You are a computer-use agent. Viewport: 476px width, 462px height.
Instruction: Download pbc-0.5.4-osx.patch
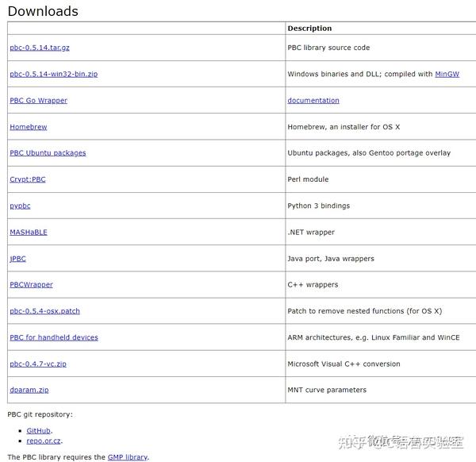pos(44,311)
